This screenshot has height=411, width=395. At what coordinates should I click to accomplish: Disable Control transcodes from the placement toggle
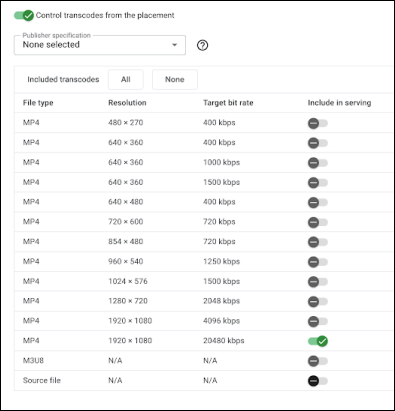coord(24,15)
